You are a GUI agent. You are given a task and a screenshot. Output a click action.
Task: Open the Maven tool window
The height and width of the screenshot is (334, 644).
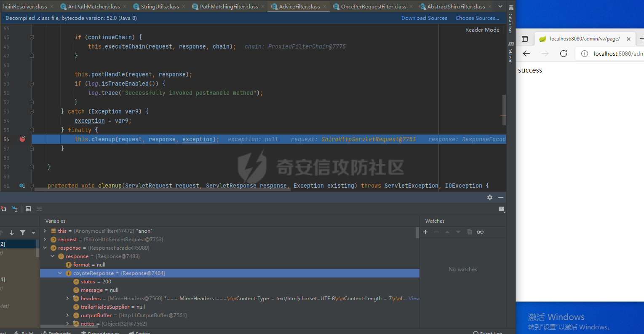pyautogui.click(x=510, y=53)
